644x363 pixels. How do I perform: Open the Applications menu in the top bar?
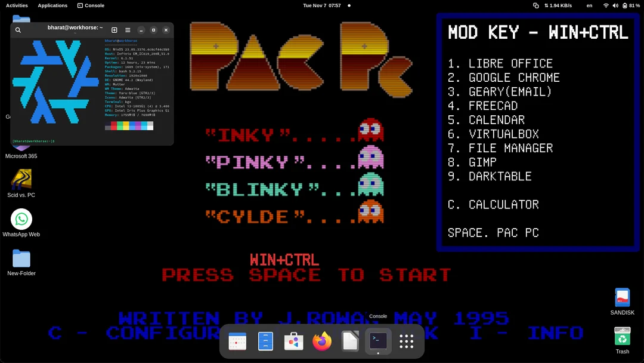pyautogui.click(x=52, y=5)
